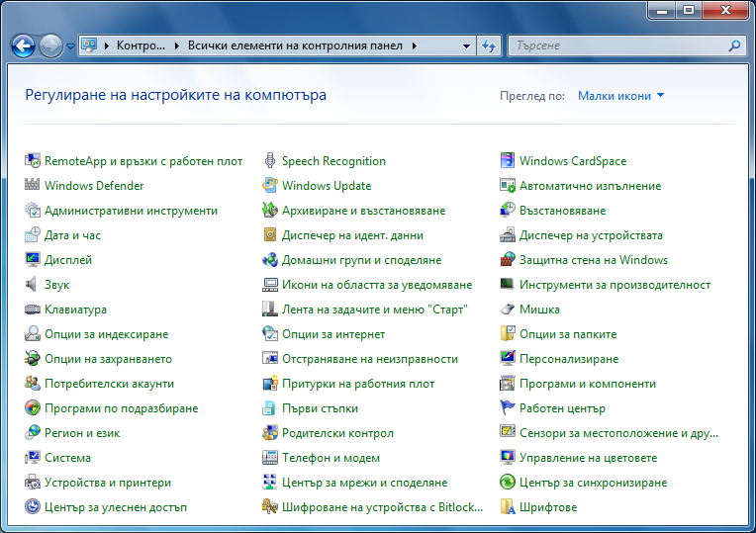The image size is (756, 533).
Task: Go back with the Back arrow button
Action: tap(24, 45)
